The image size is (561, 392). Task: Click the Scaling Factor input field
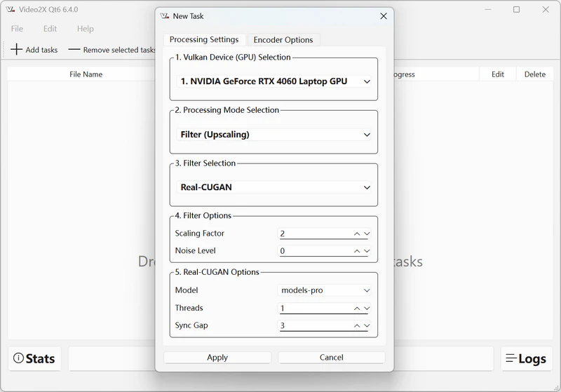(314, 234)
